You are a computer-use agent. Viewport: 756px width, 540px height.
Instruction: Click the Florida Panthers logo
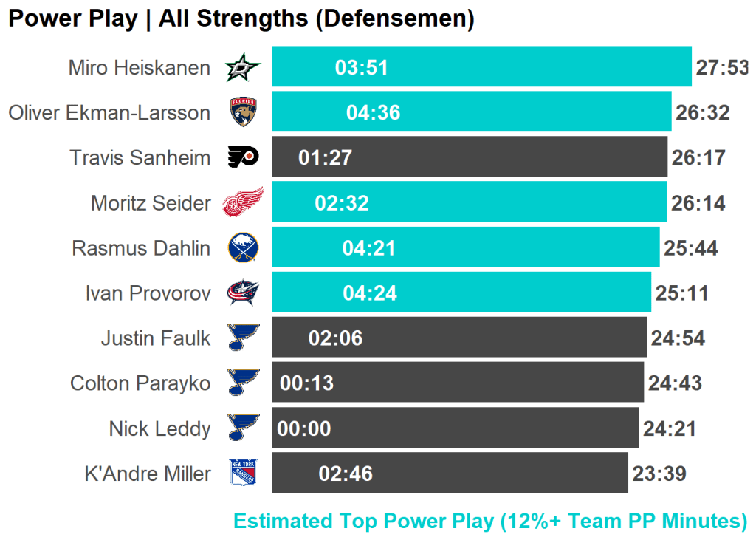point(243,113)
